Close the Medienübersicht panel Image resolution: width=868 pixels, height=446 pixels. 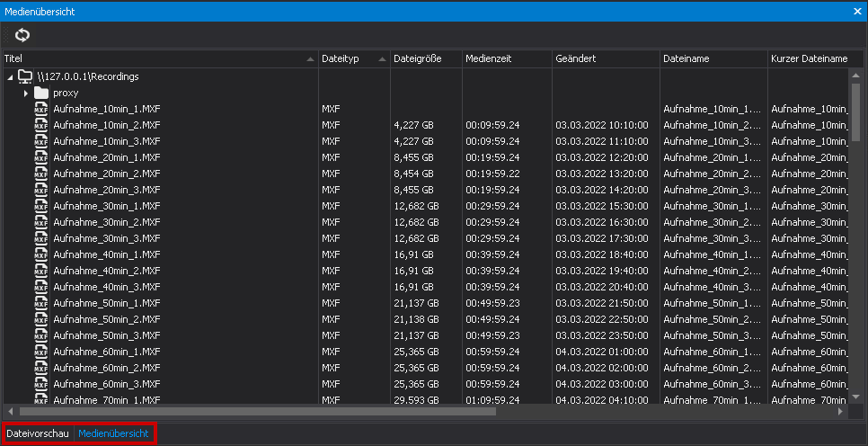click(857, 11)
